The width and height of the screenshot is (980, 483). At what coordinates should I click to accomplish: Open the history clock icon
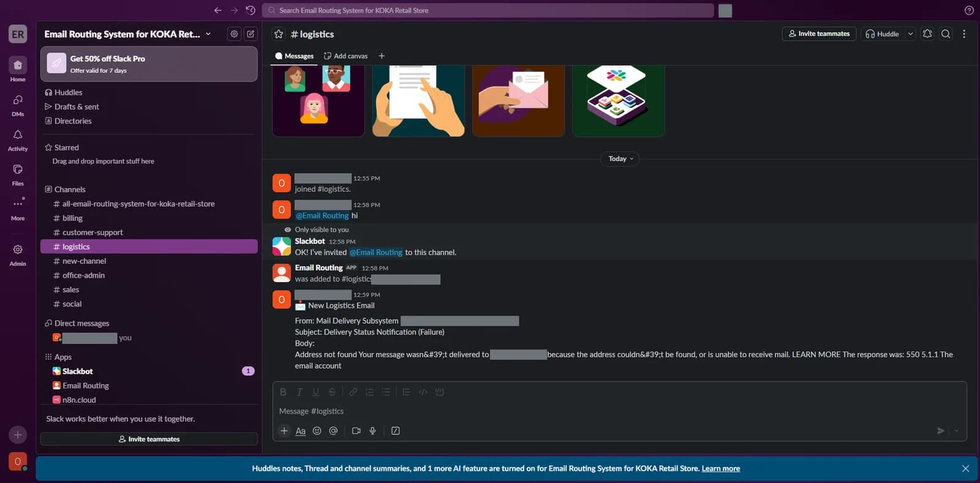pos(251,10)
